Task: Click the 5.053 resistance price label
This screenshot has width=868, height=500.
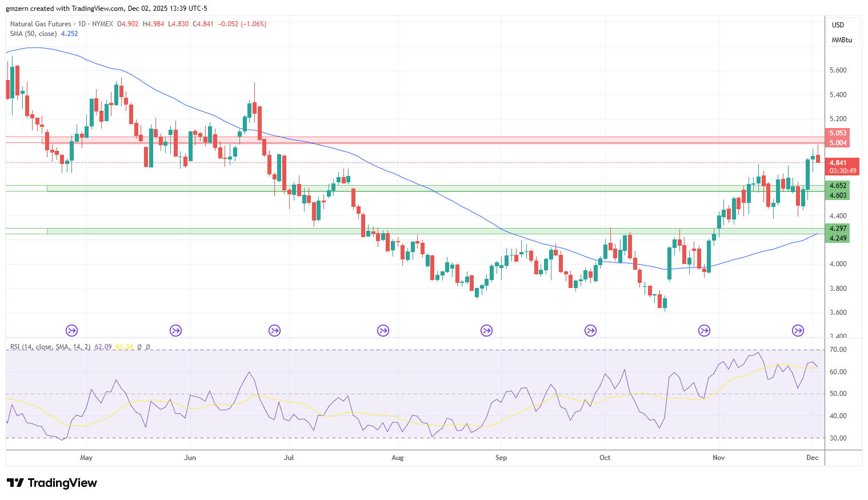Action: pos(838,133)
